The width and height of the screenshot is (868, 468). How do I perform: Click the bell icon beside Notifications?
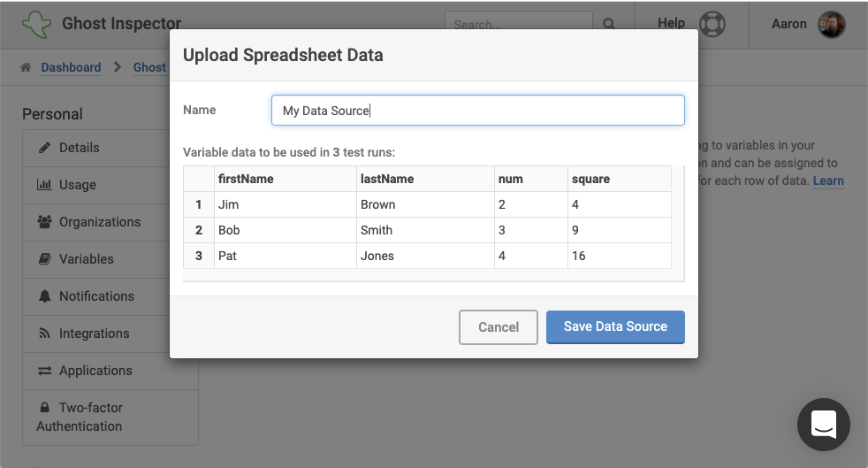[x=44, y=295]
